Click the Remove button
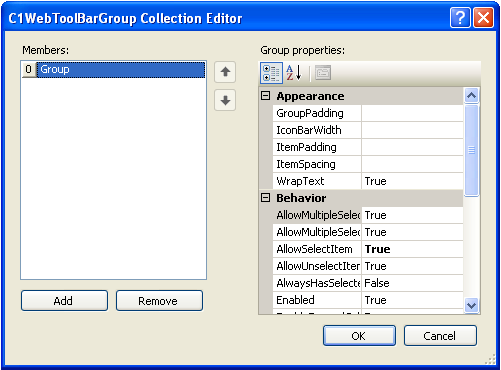The width and height of the screenshot is (501, 370). (159, 301)
